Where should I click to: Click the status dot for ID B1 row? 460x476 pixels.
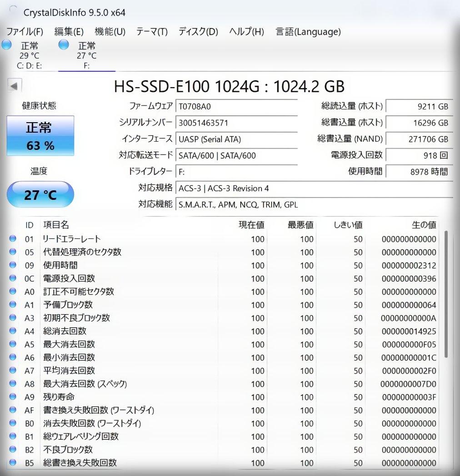tap(13, 436)
